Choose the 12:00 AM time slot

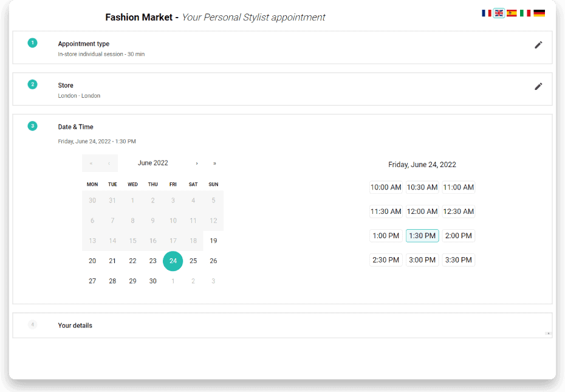pyautogui.click(x=422, y=211)
